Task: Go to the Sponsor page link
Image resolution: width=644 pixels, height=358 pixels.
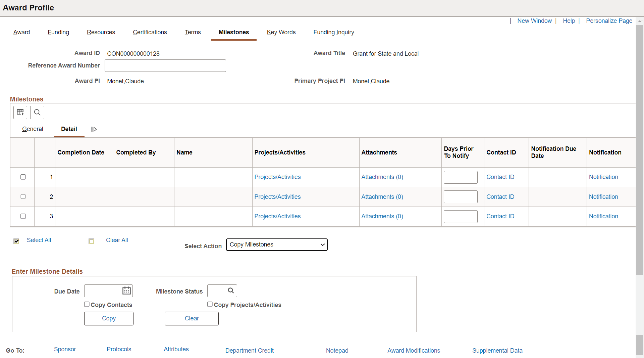Action: coord(65,349)
